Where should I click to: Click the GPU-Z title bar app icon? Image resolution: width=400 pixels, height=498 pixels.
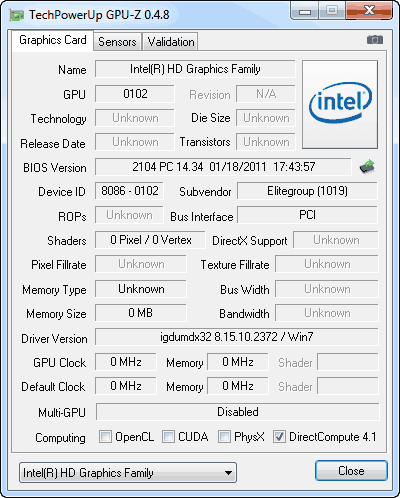click(17, 15)
